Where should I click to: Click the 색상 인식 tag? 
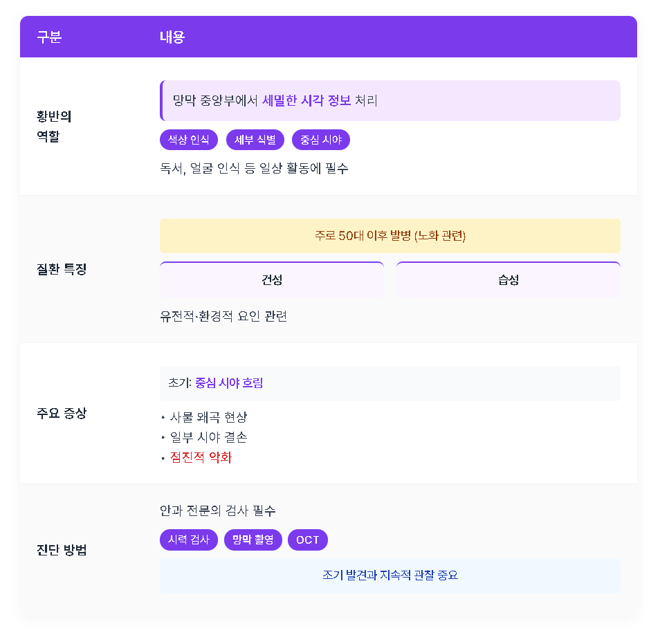click(189, 140)
